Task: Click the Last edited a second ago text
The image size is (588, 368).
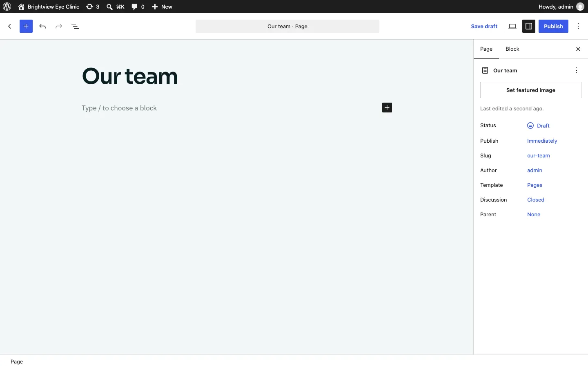Action: [512, 109]
